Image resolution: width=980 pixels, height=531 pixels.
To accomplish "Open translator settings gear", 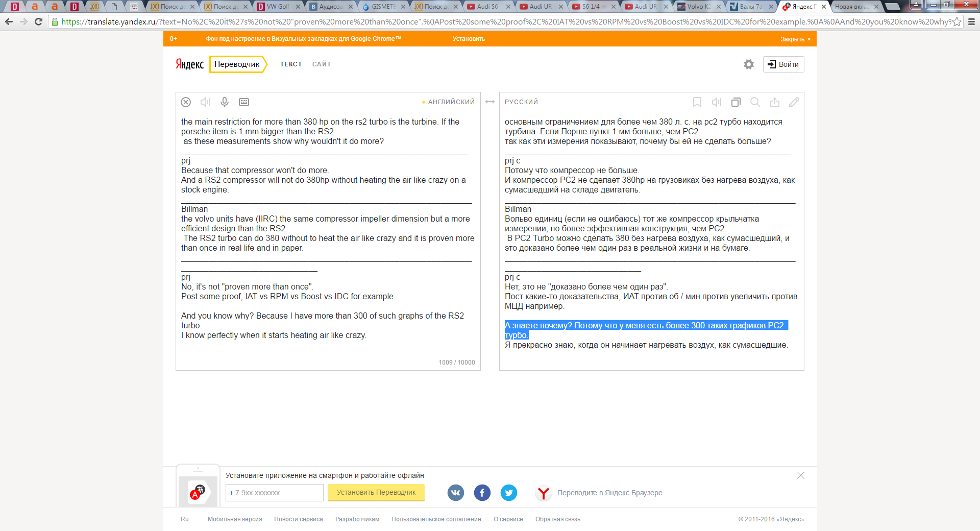I will pos(748,64).
